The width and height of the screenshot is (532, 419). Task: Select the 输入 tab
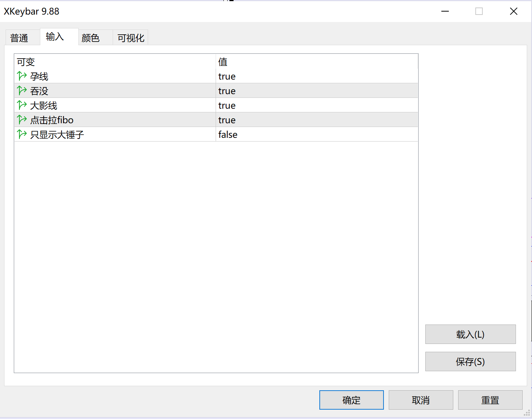click(x=55, y=37)
